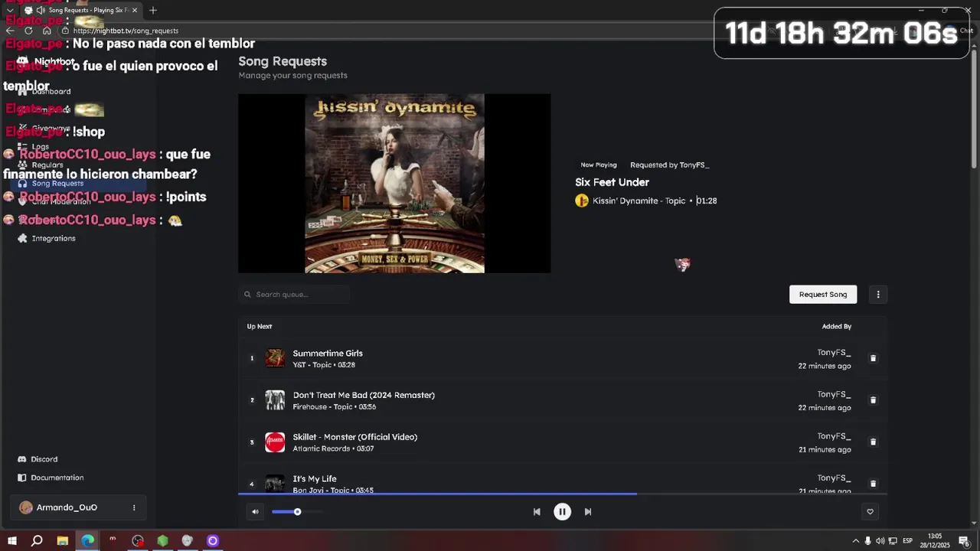
Task: Open the network tray icon
Action: pyautogui.click(x=893, y=541)
